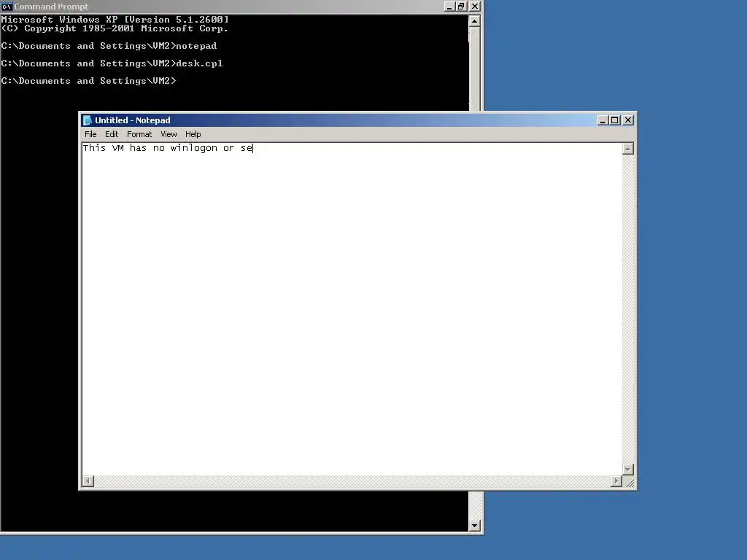Click the text 'This VM has no winlogon'
Image resolution: width=747 pixels, height=560 pixels.
[x=150, y=148]
